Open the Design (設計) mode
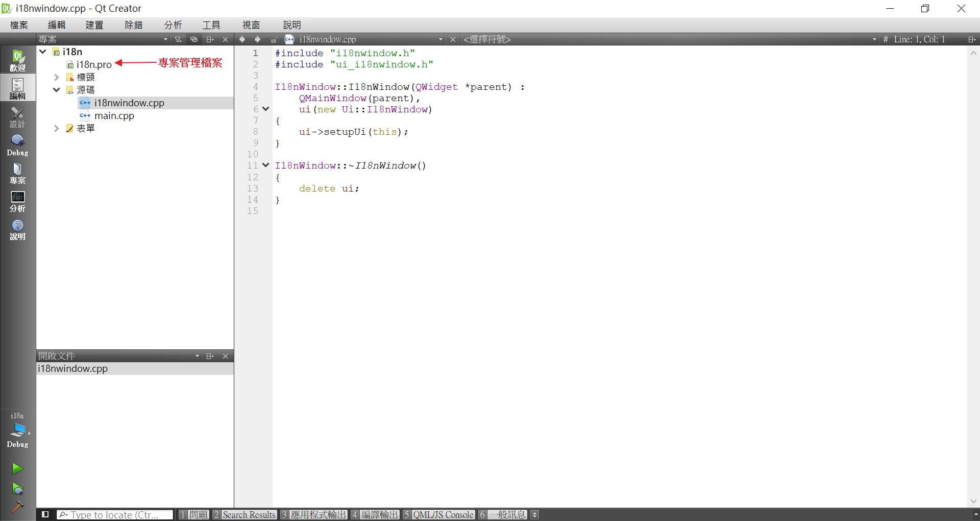 pyautogui.click(x=17, y=117)
